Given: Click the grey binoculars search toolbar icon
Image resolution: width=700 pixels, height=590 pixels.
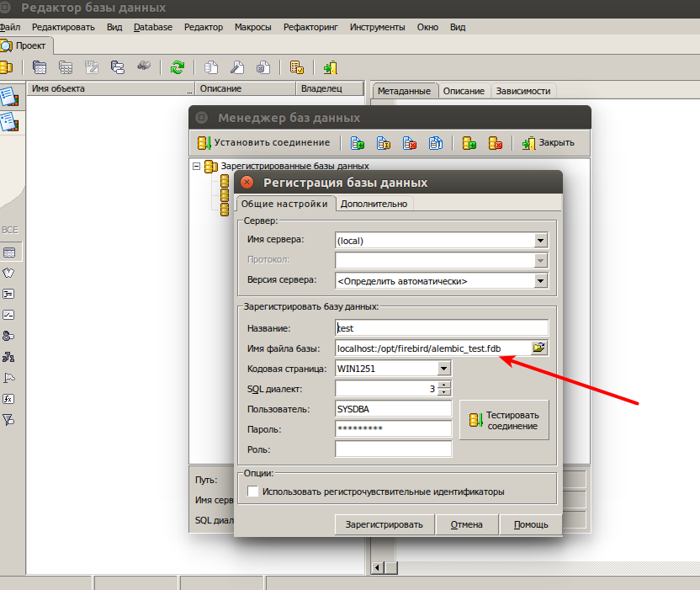Looking at the screenshot, I should [x=144, y=66].
